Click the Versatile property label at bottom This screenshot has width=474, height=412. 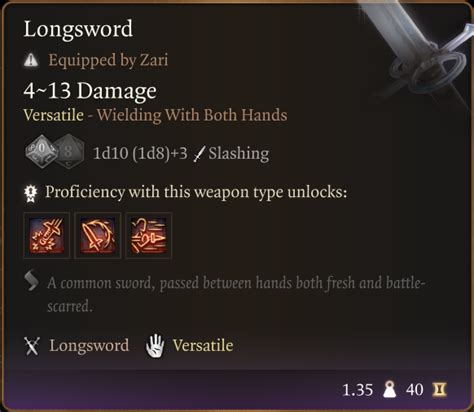click(203, 345)
